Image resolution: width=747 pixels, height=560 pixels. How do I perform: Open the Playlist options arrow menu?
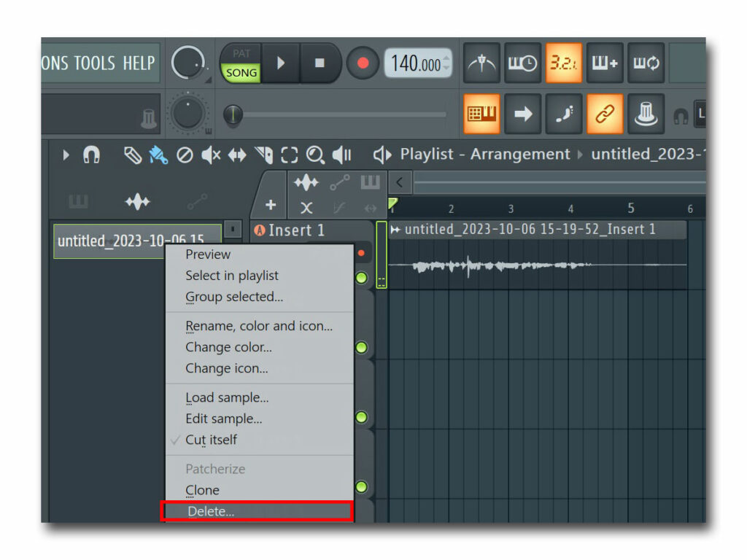(66, 155)
